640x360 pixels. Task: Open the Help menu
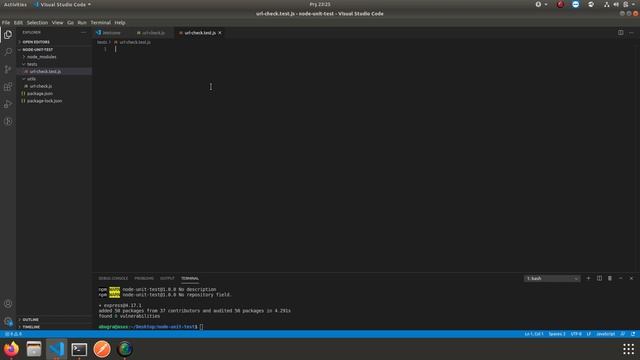tap(120, 22)
